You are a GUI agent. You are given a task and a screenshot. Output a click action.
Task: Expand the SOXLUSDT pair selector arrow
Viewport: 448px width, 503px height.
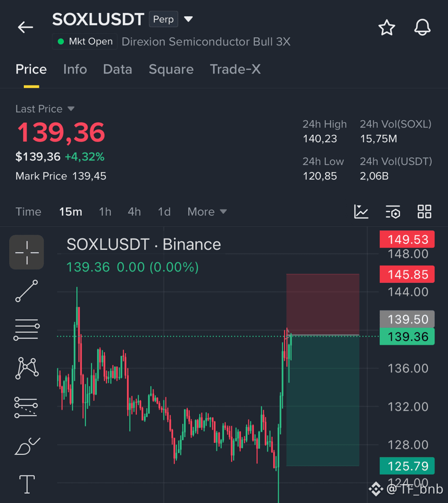(188, 19)
